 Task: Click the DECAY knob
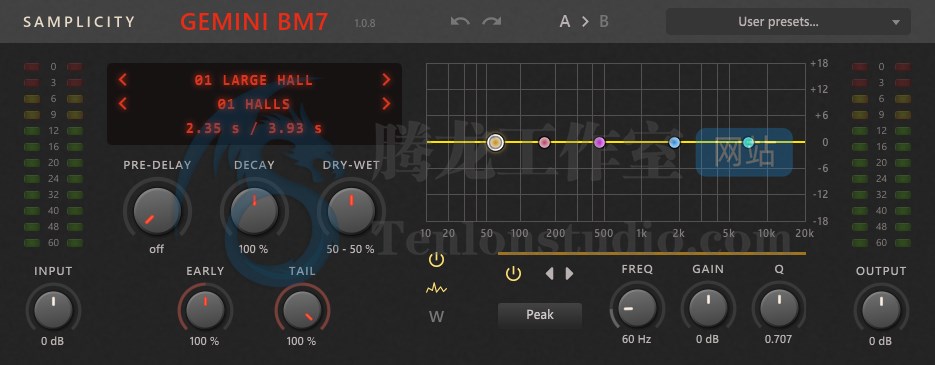point(254,211)
